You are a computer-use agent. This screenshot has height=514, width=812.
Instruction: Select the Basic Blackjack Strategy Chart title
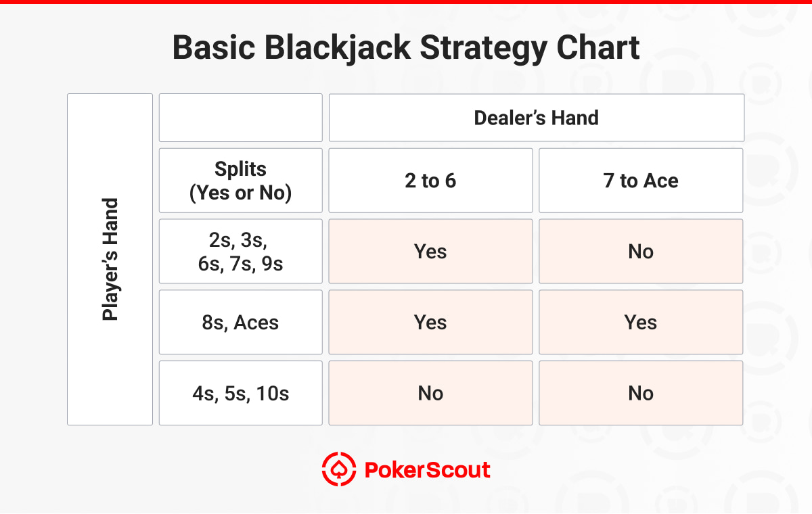click(x=406, y=48)
